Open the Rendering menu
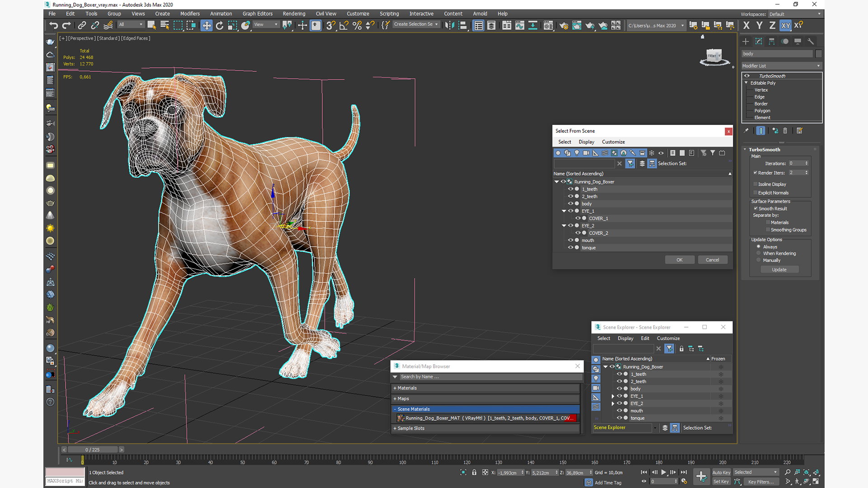This screenshot has height=488, width=868. (294, 14)
